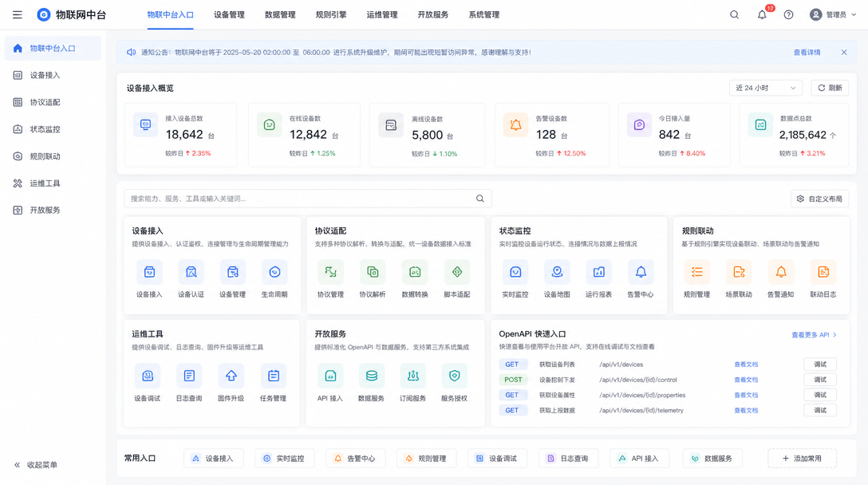Open the 设备接入 icon in 设备接入 card
The height and width of the screenshot is (485, 868).
tap(149, 272)
